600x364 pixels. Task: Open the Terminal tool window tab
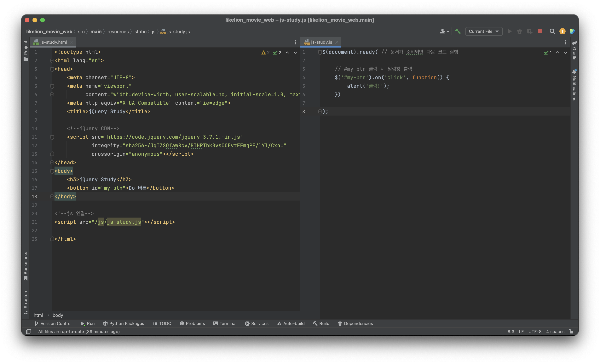click(x=225, y=323)
